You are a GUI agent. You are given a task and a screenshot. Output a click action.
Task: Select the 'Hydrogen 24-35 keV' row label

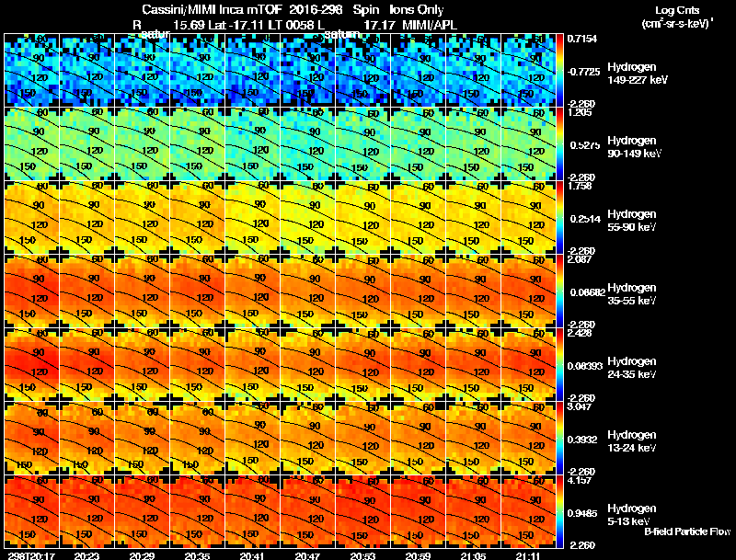pyautogui.click(x=632, y=368)
